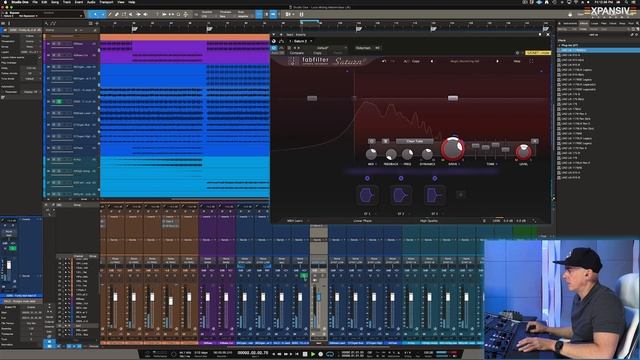
Task: Click the fader of the selected gray mixer channel
Action: click(319, 298)
